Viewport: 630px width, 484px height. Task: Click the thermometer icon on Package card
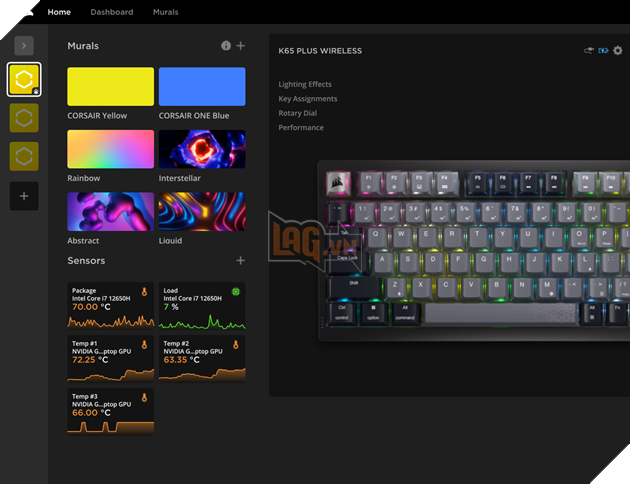click(x=144, y=292)
